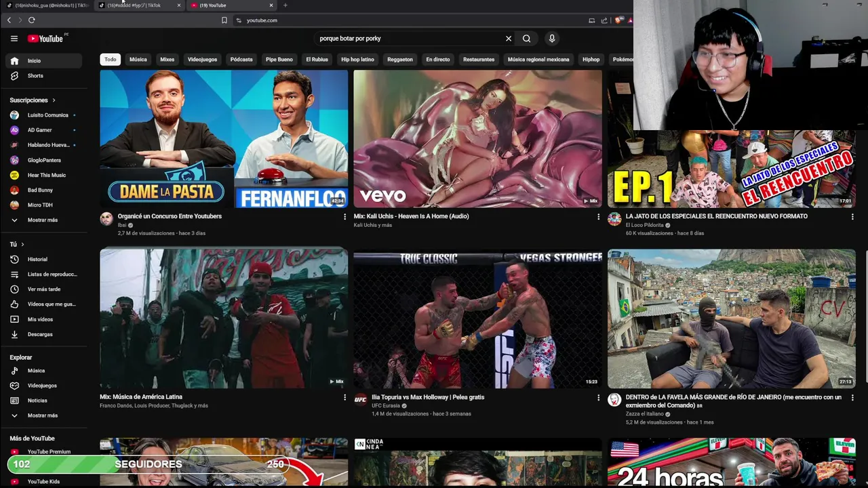Image resolution: width=868 pixels, height=488 pixels.
Task: Expand more subscriptions with Mostrar más
Action: point(43,220)
